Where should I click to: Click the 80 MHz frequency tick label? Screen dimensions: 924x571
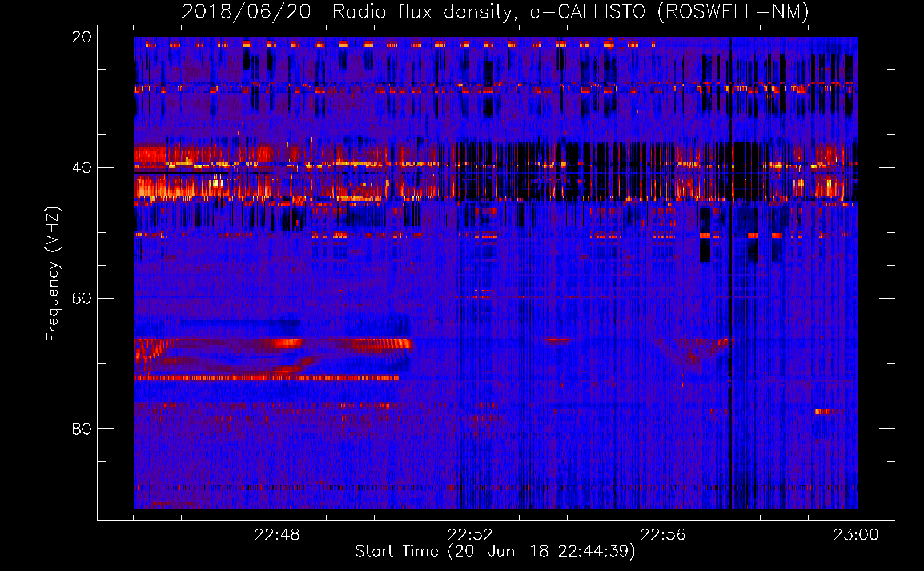(81, 429)
